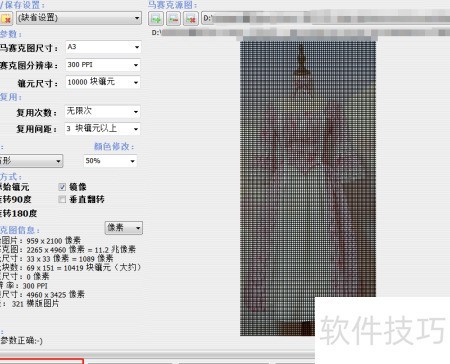Click the source image path field

pos(326,18)
